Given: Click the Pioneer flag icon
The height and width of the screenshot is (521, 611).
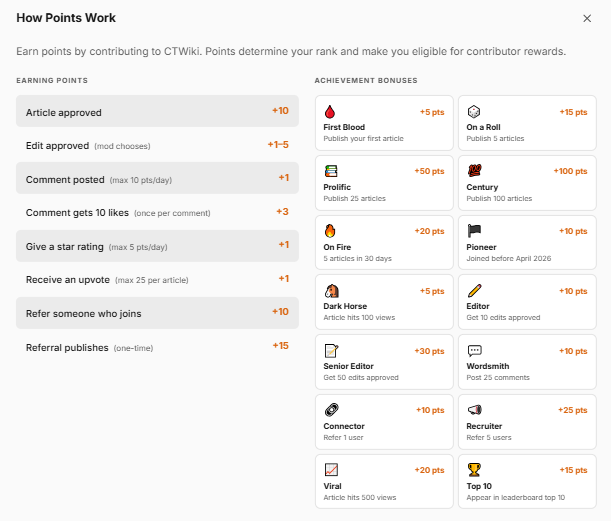Looking at the screenshot, I should (474, 231).
